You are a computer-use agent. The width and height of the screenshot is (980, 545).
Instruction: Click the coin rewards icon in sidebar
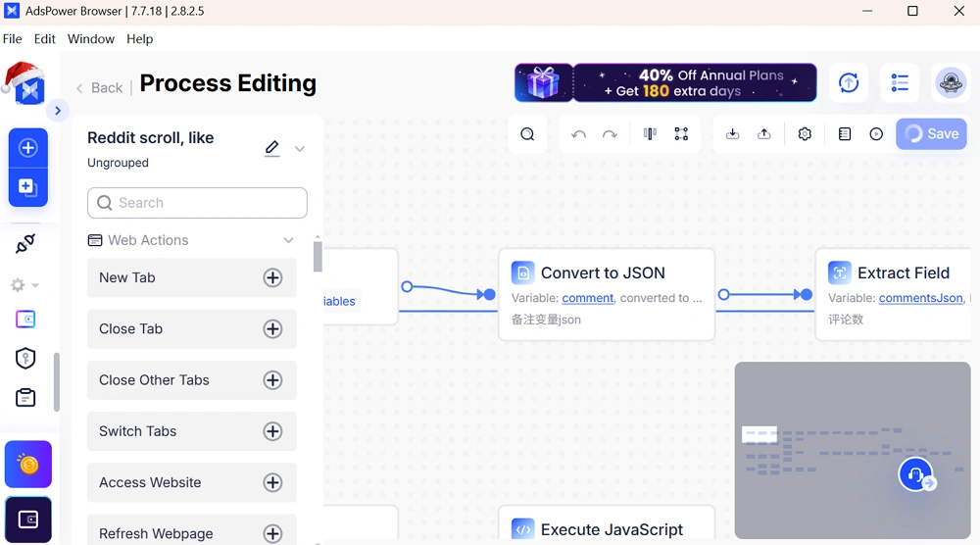[x=28, y=465]
